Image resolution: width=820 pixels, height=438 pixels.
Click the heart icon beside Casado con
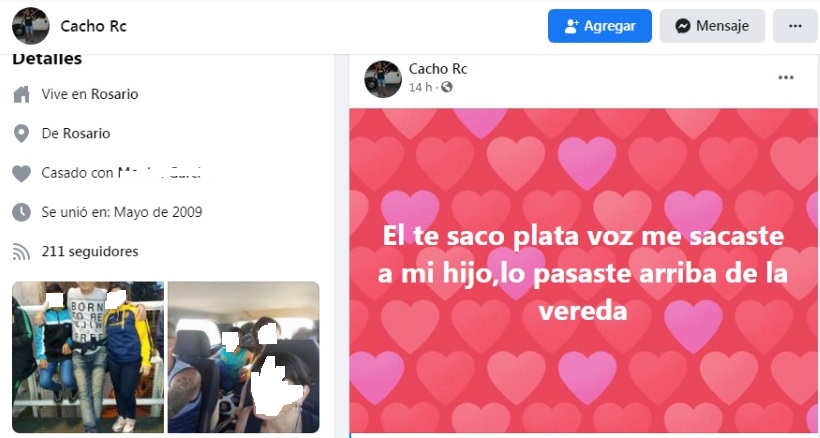coord(21,173)
